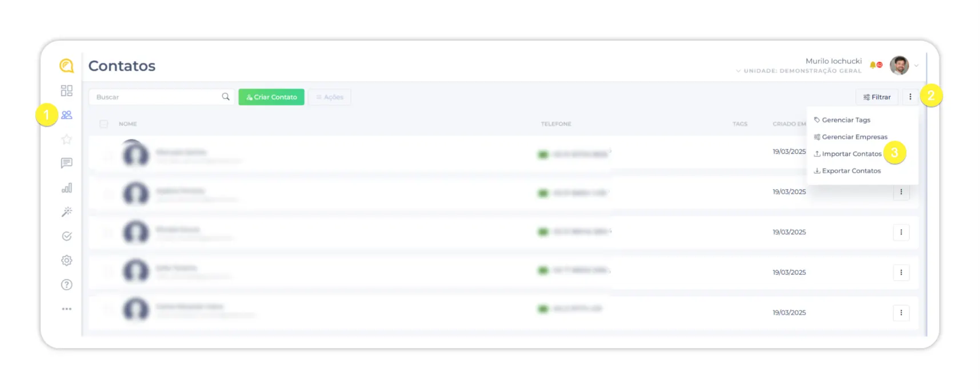Select Gerenciar Tags menu option

[x=846, y=120]
